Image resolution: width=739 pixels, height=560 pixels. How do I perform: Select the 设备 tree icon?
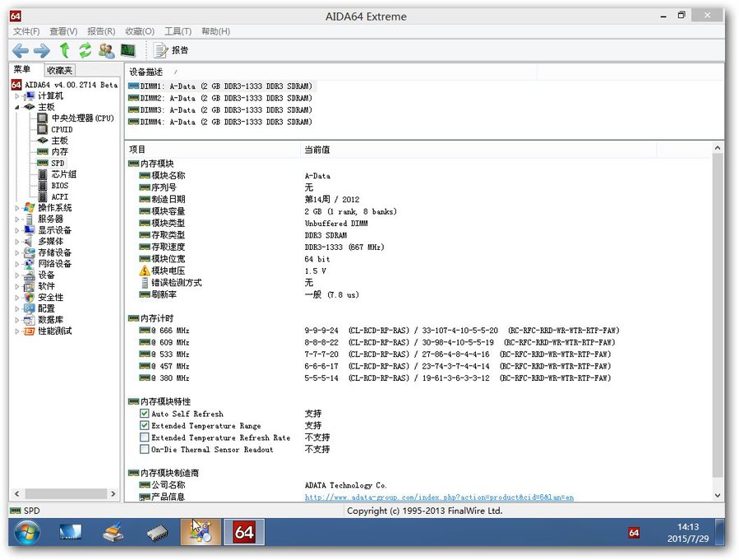[30, 275]
